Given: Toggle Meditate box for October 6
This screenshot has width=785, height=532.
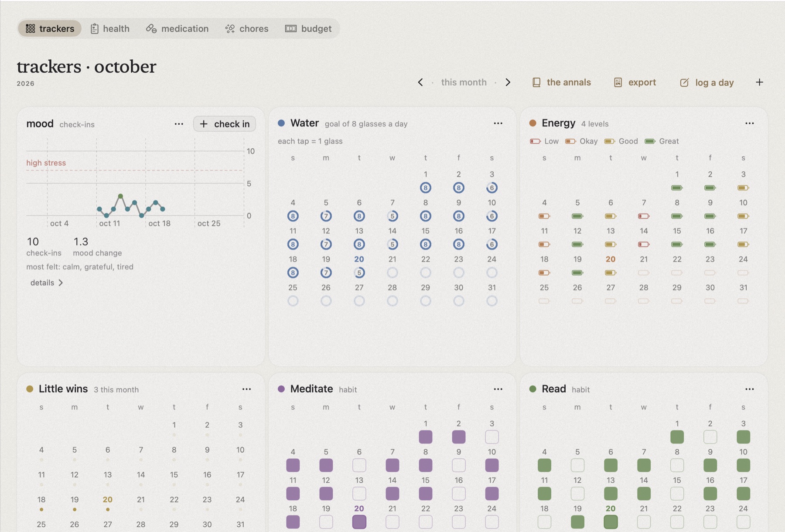Looking at the screenshot, I should click(x=359, y=465).
